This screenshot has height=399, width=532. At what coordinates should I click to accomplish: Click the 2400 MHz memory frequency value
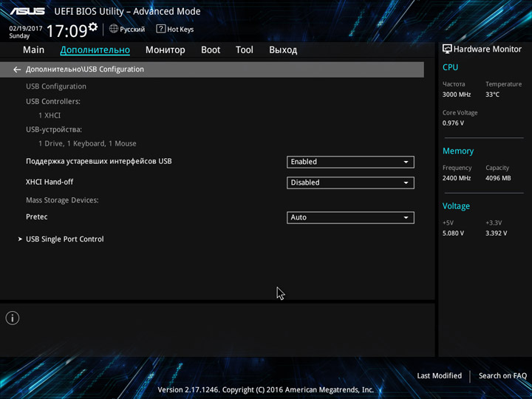(457, 178)
